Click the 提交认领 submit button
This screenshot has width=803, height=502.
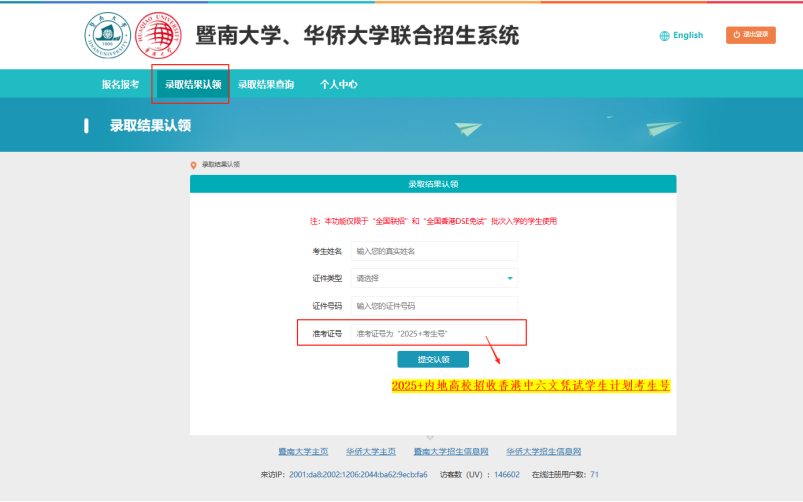click(433, 359)
